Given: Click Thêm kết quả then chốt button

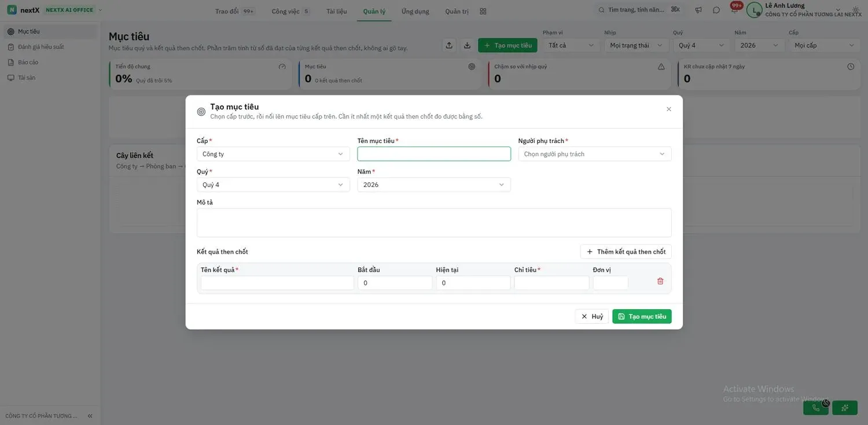Looking at the screenshot, I should coord(626,252).
